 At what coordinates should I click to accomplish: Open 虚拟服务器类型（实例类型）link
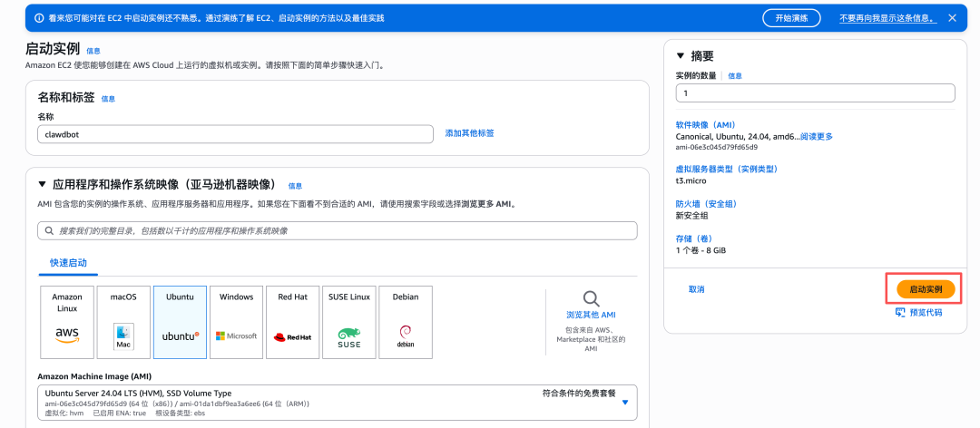(x=726, y=170)
